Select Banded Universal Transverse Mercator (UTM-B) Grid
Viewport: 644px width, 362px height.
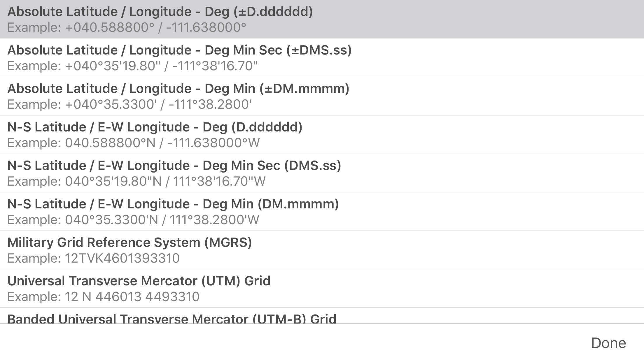[x=172, y=318]
